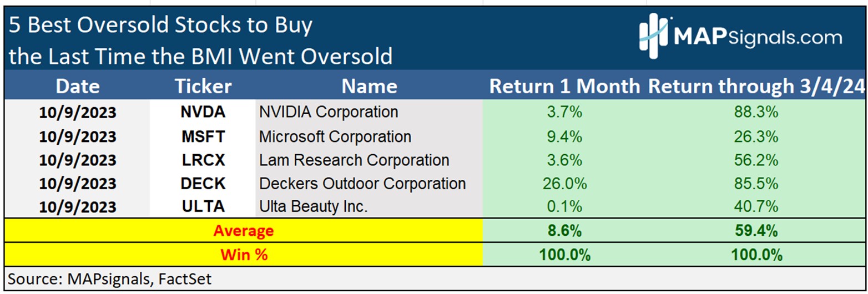Select the ULTA ticker cell
868x294 pixels.
[203, 207]
